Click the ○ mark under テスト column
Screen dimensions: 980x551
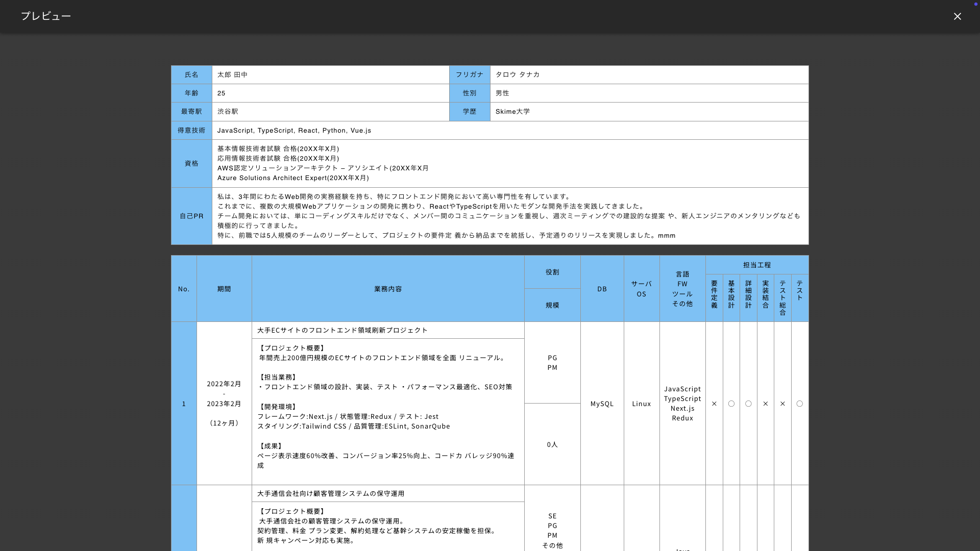799,404
